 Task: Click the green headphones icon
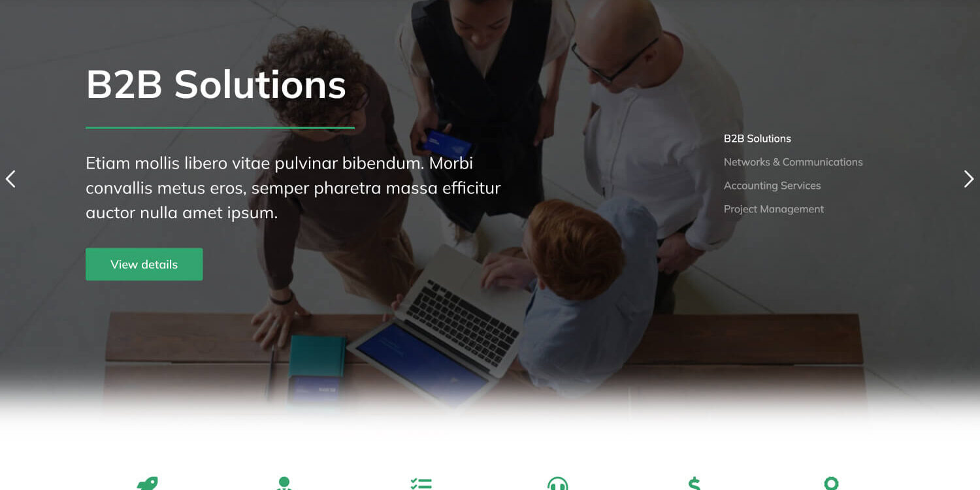tap(557, 484)
